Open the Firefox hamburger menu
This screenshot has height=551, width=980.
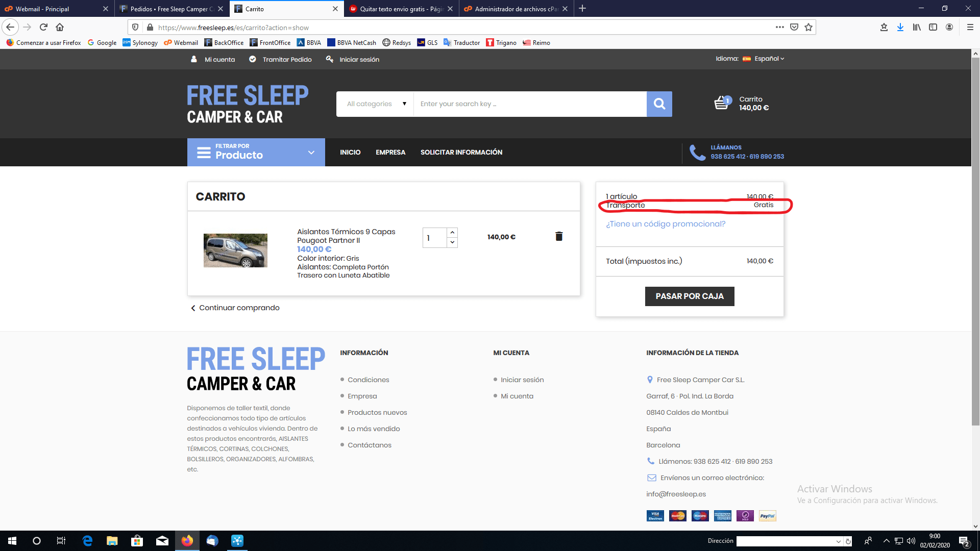(970, 27)
